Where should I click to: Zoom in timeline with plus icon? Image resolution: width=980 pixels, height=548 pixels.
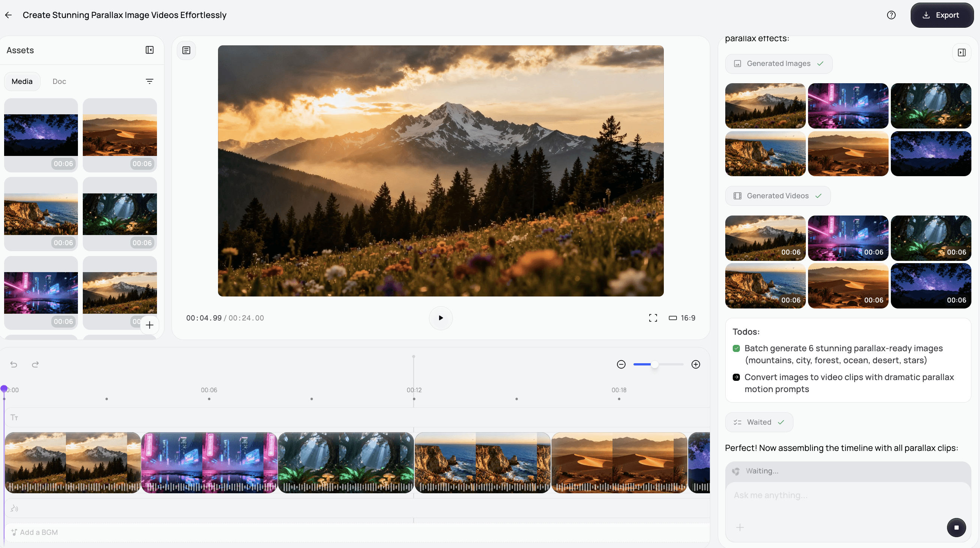coord(695,365)
